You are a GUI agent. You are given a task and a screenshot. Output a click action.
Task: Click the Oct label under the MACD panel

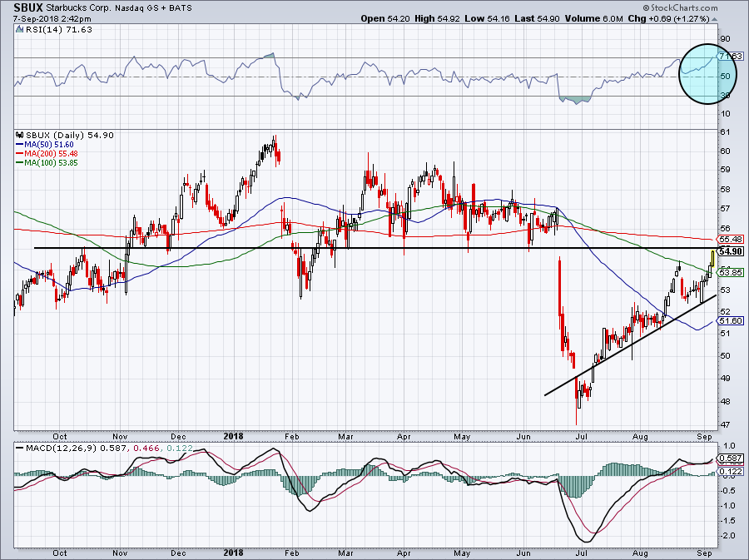pos(60,553)
